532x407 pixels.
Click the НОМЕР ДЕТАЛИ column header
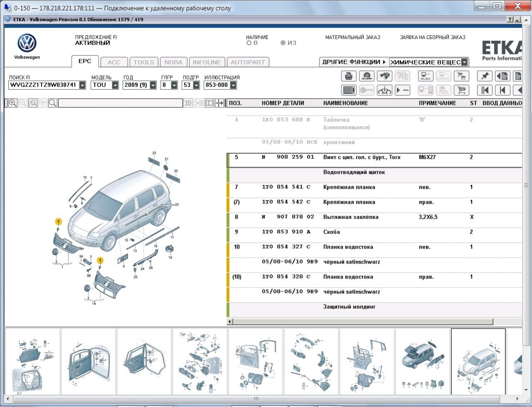[283, 103]
